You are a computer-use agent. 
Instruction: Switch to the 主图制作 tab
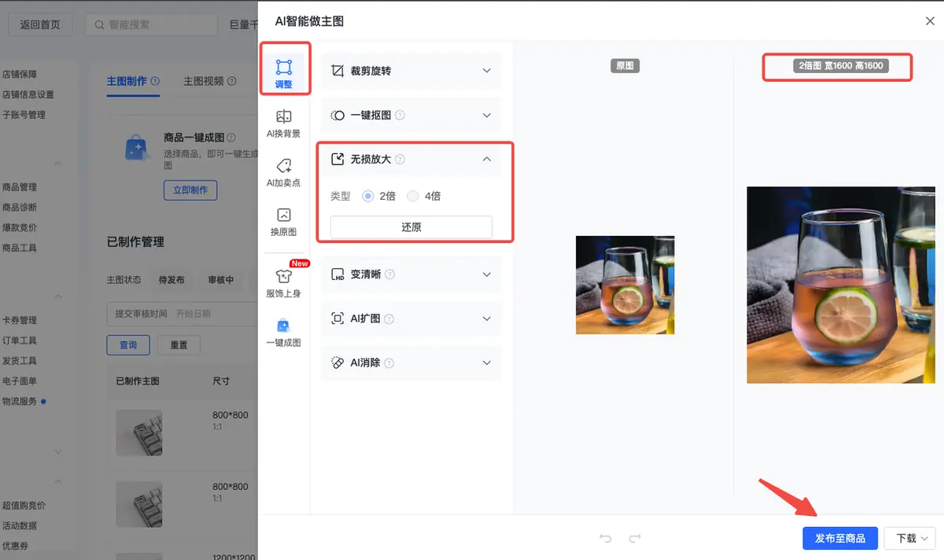coord(127,81)
